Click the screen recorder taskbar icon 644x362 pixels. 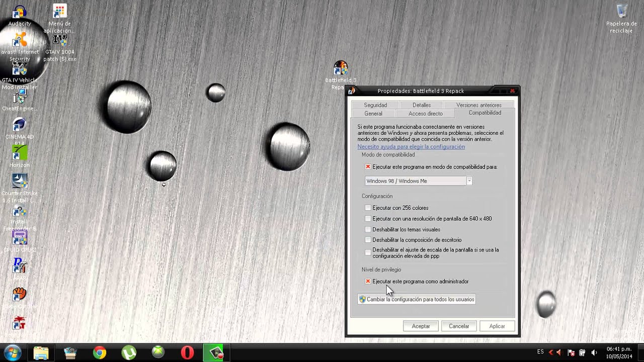point(216,353)
